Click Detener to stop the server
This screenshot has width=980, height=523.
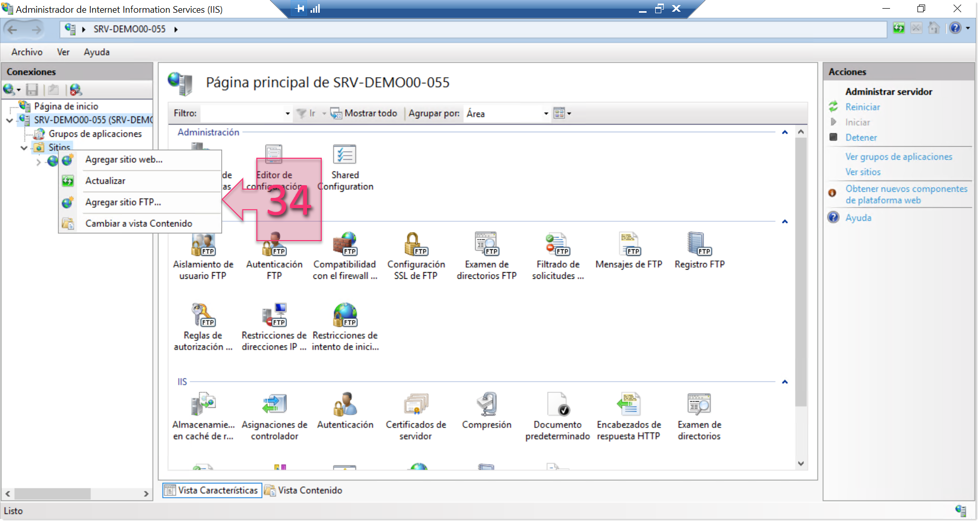pyautogui.click(x=861, y=137)
